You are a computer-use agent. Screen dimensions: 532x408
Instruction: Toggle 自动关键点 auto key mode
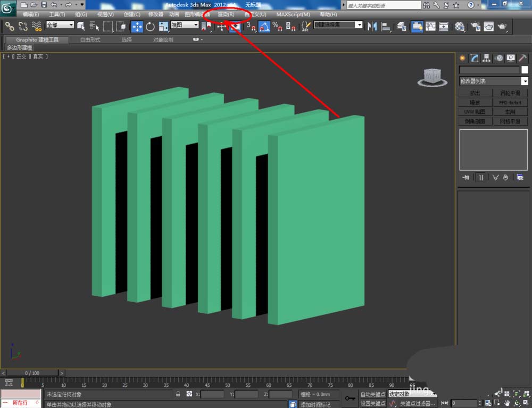coord(372,394)
